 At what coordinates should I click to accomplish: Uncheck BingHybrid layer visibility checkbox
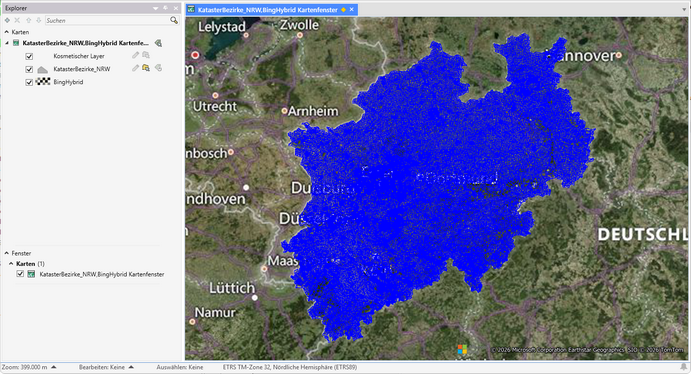pyautogui.click(x=29, y=82)
